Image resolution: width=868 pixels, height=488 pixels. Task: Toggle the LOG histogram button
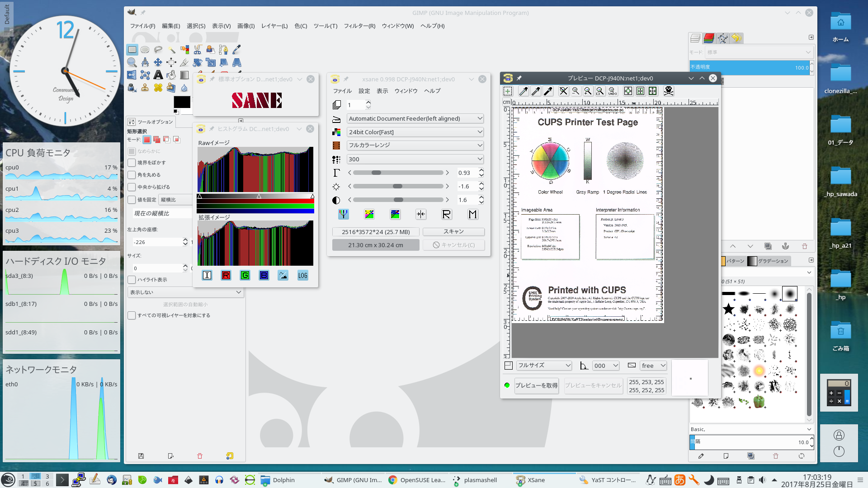[x=302, y=275]
